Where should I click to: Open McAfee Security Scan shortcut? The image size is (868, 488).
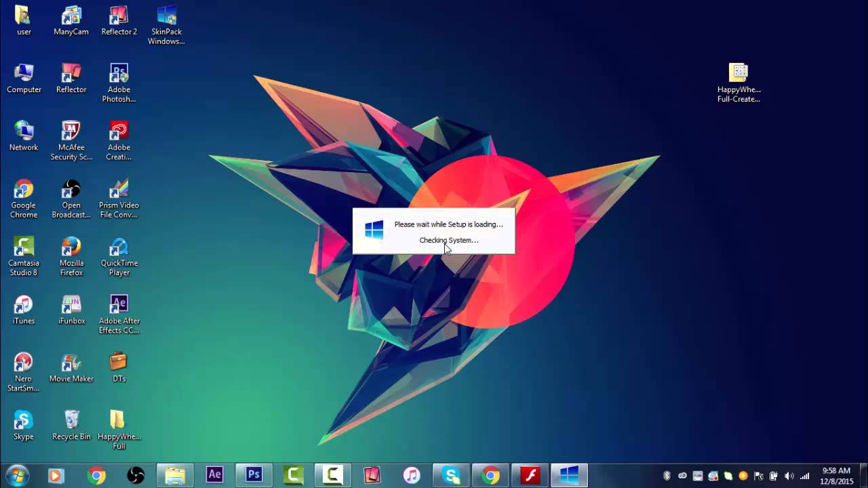(71, 141)
